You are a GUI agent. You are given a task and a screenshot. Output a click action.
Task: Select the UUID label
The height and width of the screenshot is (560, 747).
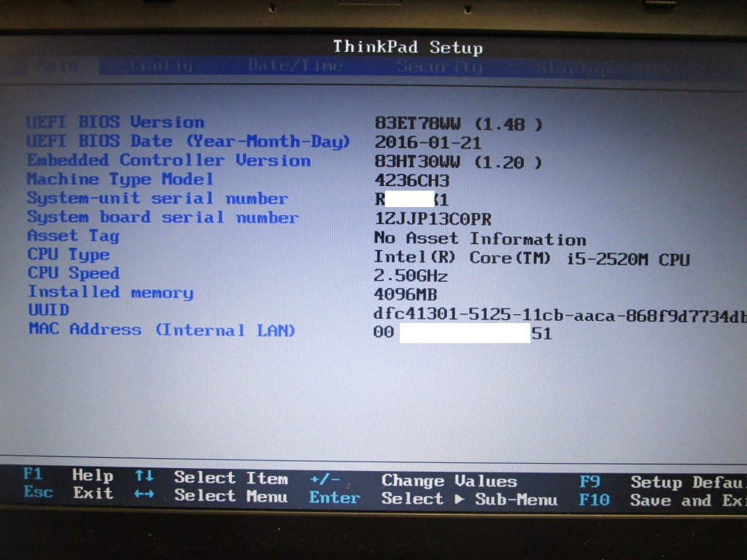click(x=49, y=310)
